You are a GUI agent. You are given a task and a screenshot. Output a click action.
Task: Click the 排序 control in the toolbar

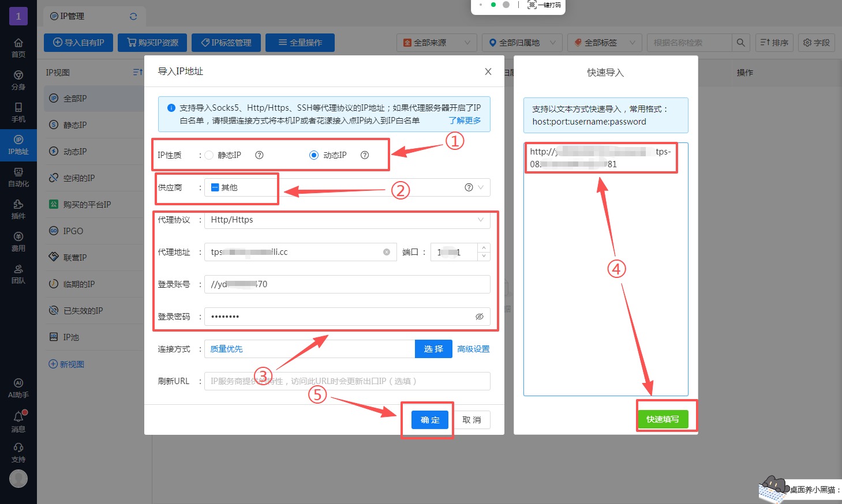tap(774, 42)
